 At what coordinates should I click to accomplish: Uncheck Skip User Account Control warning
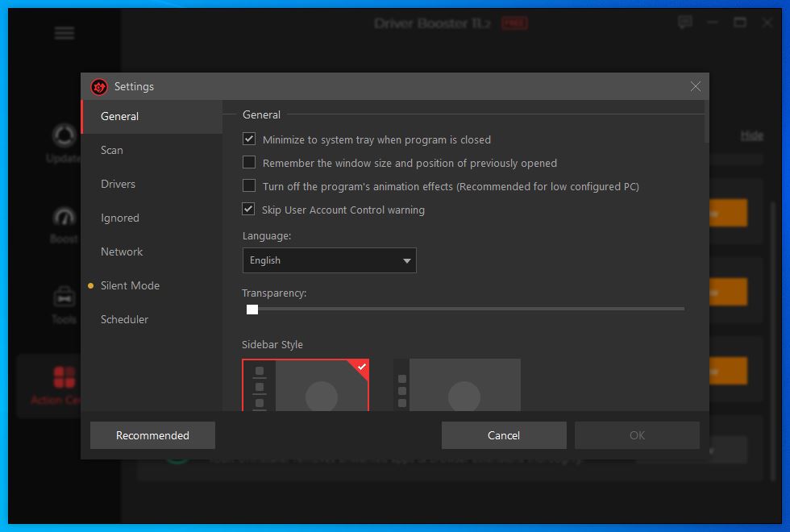click(248, 209)
